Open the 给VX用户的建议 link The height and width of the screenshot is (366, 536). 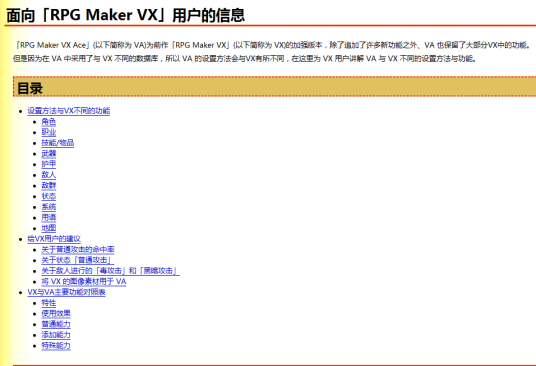[x=54, y=239]
